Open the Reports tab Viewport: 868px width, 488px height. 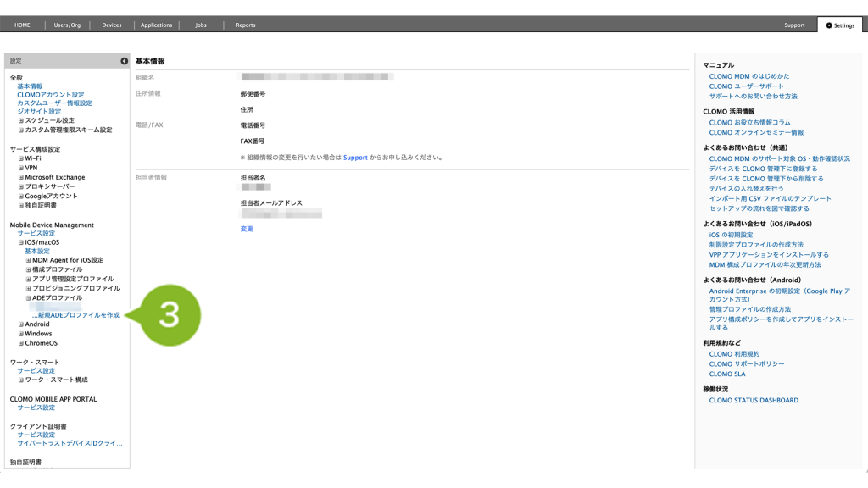[x=246, y=25]
